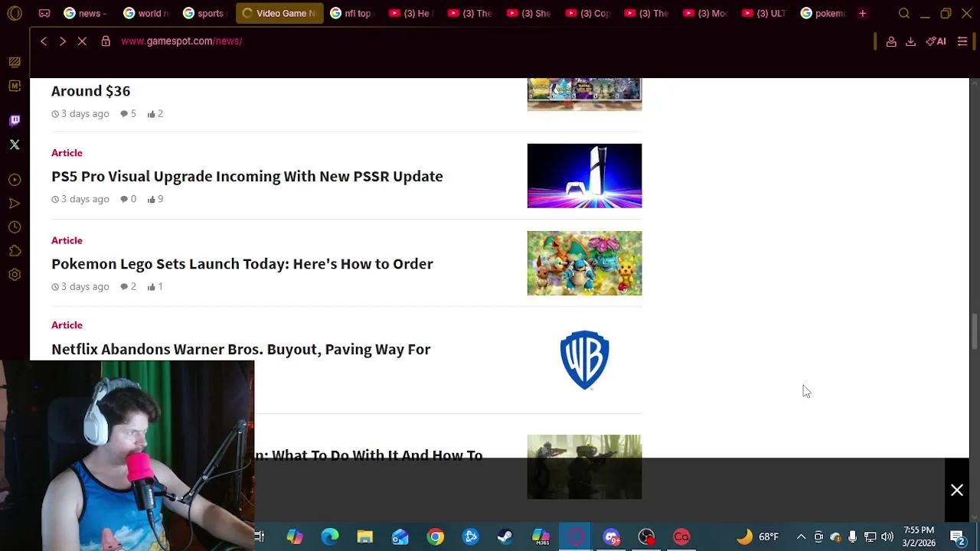Open the player icon in sidebar
Viewport: 980px width, 551px height.
pyautogui.click(x=15, y=180)
